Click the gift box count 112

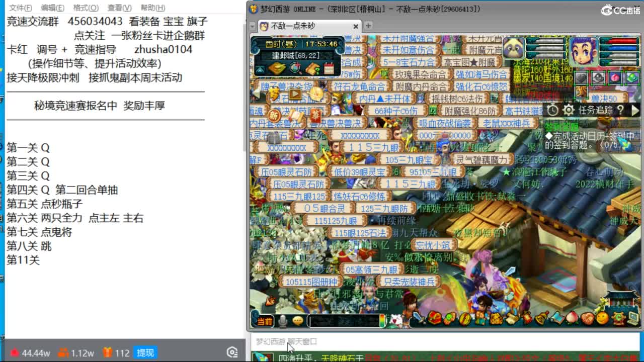pos(116,353)
